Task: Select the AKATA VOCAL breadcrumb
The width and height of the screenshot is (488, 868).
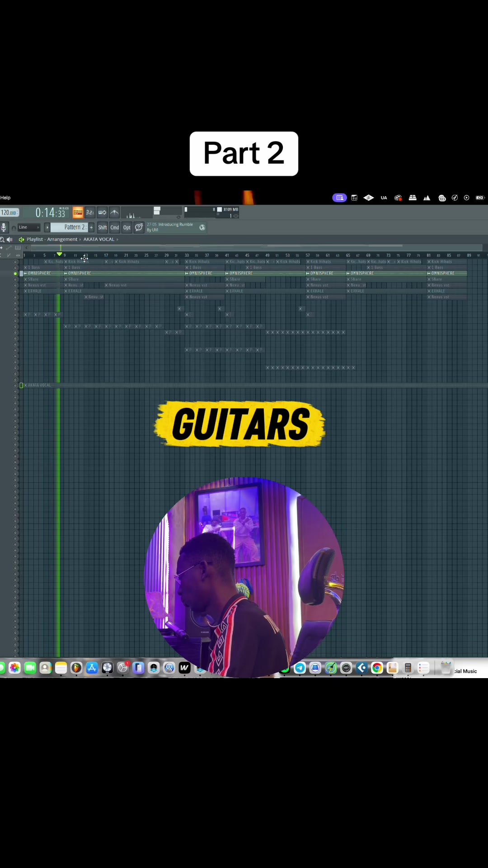Action: pos(99,240)
